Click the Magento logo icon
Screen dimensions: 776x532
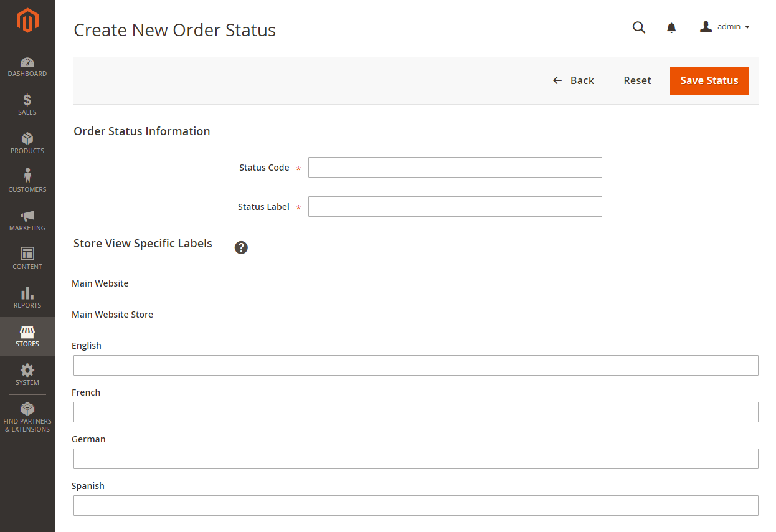click(x=27, y=21)
